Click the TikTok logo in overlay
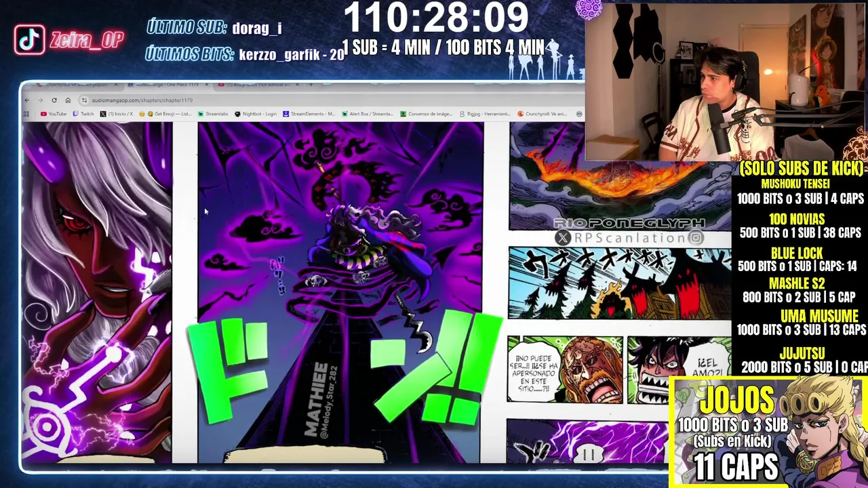 29,40
